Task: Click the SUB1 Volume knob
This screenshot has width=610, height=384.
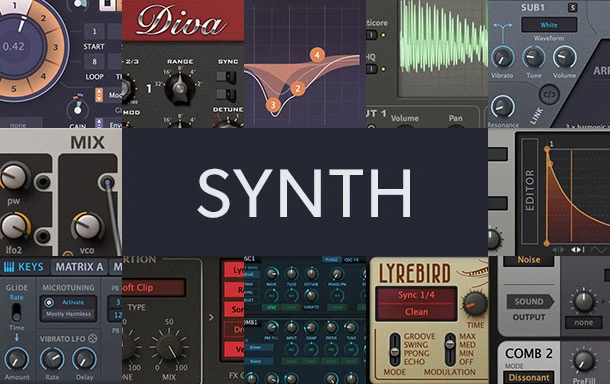Action: tap(564, 58)
